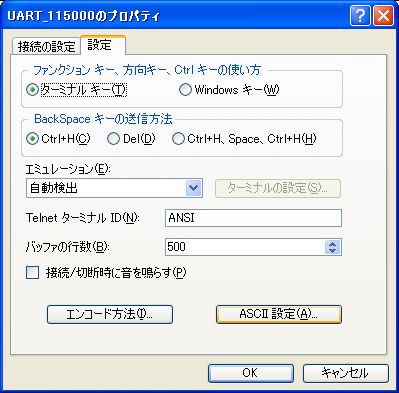Screen dimensions: 399x393
Task: Click the BackSpace キーの送信方法 group title
Action: (103, 119)
